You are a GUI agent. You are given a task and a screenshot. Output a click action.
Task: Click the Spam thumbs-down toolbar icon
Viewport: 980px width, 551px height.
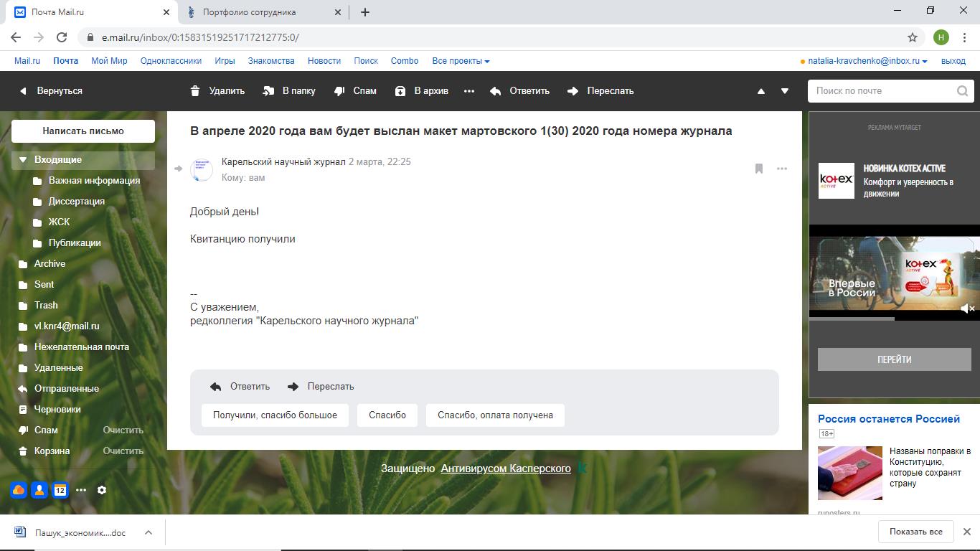339,91
